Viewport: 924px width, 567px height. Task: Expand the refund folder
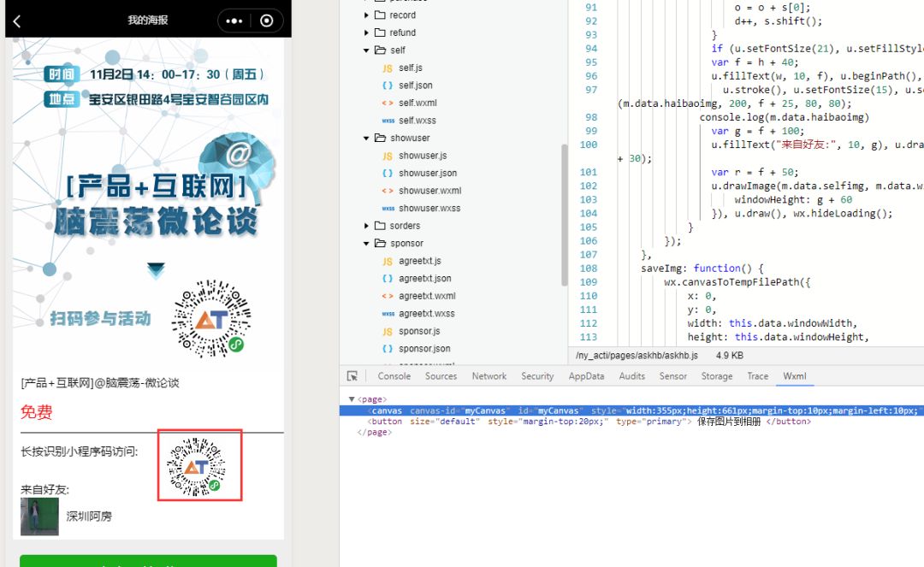[x=366, y=33]
